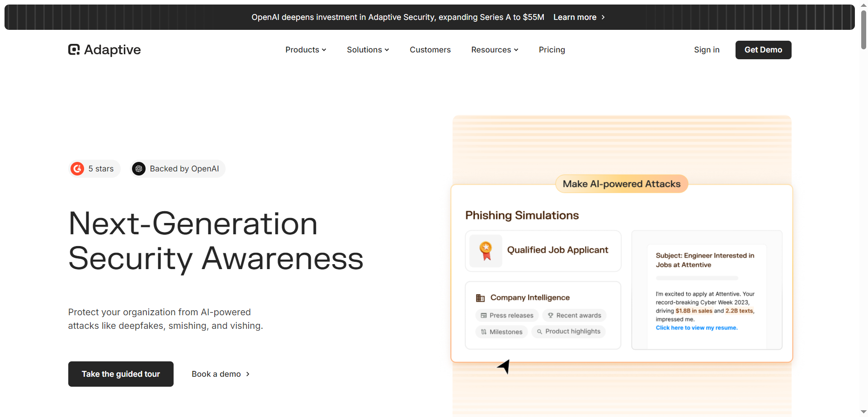The height and width of the screenshot is (417, 868).
Task: Click the scrollbar down arrow
Action: [x=863, y=412]
